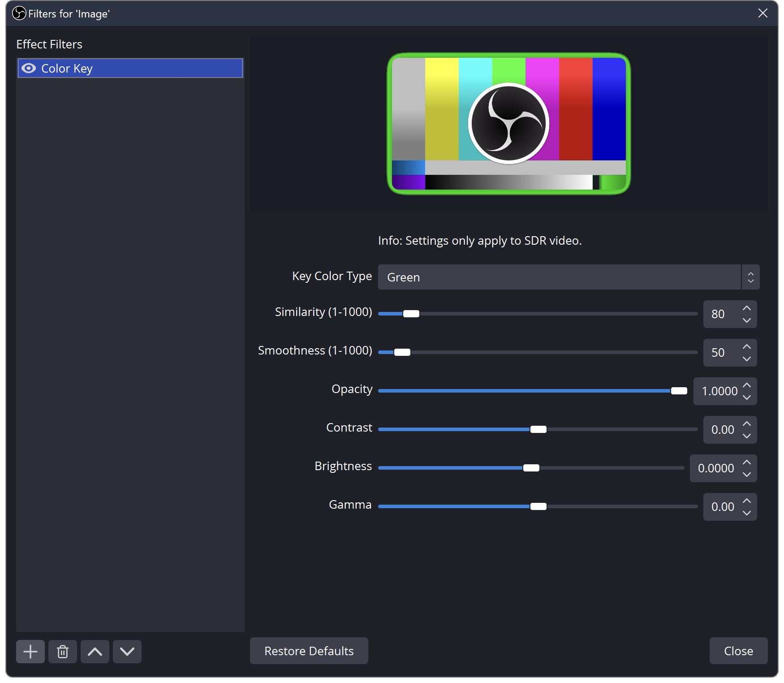Viewport: 784px width, 683px height.
Task: Increase Similarity using its up arrow
Action: point(746,308)
